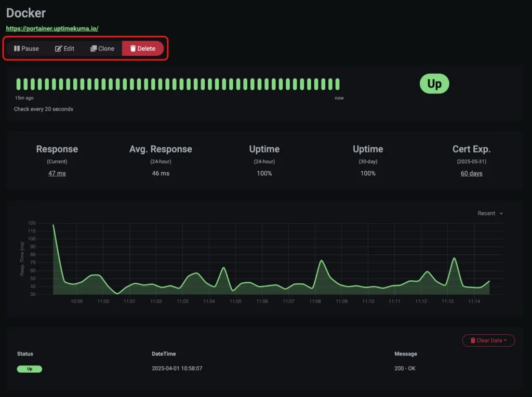Click the Docker heading
532x397 pixels.
point(26,13)
